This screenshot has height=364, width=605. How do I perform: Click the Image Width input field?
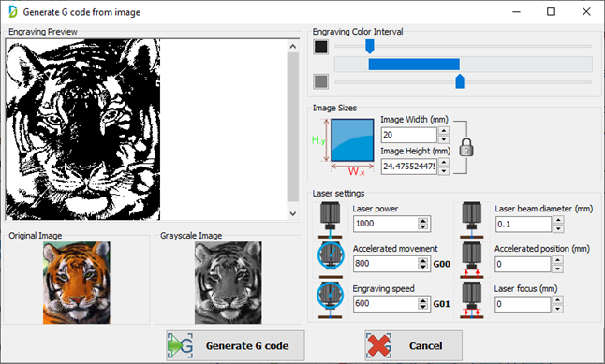coord(409,135)
